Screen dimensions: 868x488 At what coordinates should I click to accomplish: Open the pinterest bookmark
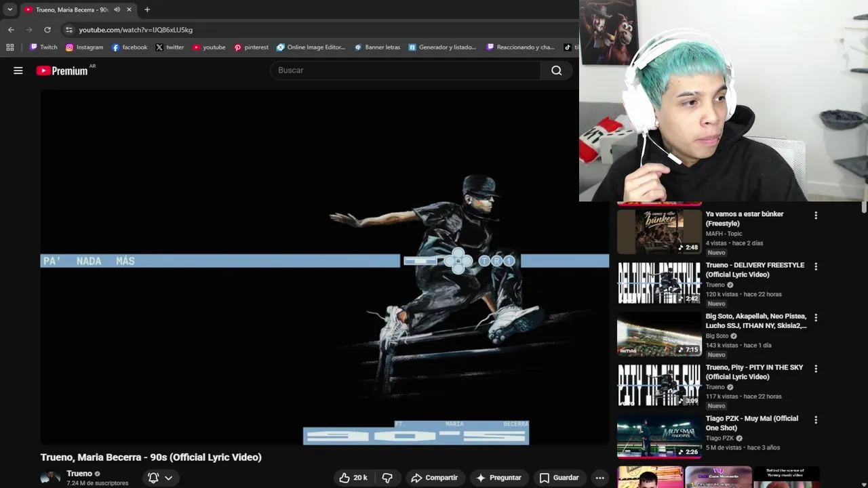click(x=251, y=47)
